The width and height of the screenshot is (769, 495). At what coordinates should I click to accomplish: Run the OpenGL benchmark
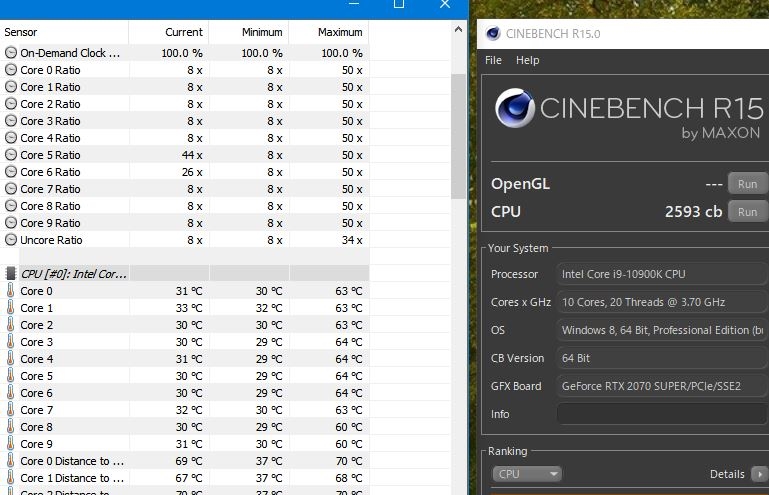tap(747, 184)
